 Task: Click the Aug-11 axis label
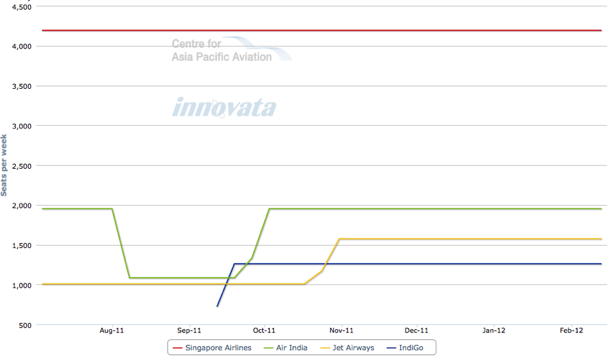pyautogui.click(x=112, y=330)
